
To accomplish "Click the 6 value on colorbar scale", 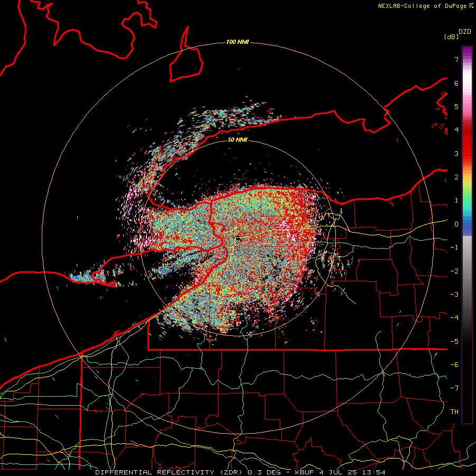I will pyautogui.click(x=456, y=83).
